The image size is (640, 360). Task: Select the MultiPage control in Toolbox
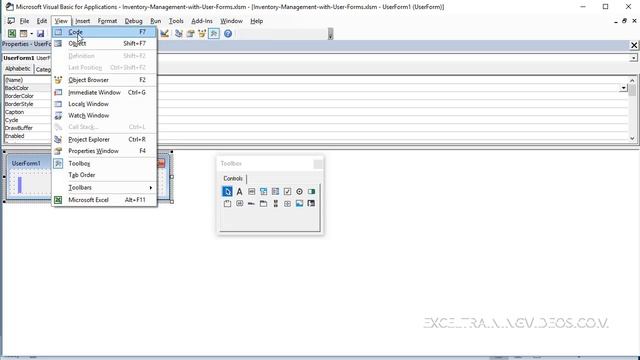tap(263, 203)
